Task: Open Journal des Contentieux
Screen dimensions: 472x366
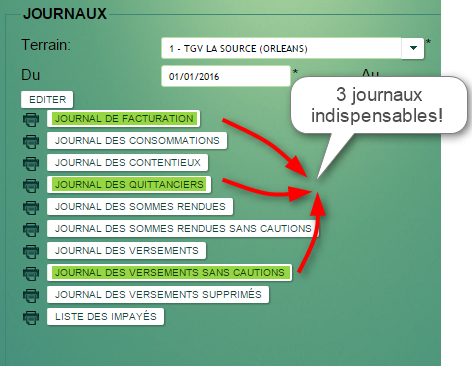Action: 128,163
